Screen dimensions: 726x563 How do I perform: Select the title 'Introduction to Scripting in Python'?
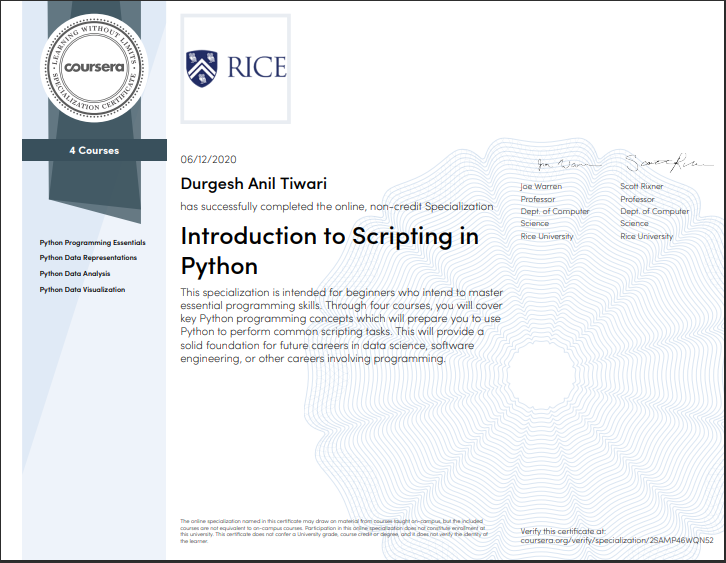pyautogui.click(x=330, y=251)
